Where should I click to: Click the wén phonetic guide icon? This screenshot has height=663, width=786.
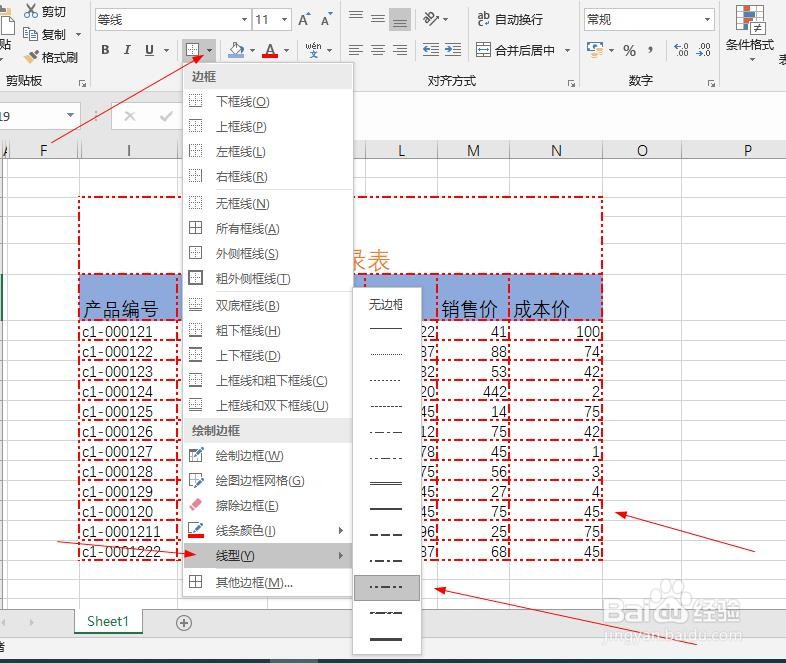coord(313,50)
